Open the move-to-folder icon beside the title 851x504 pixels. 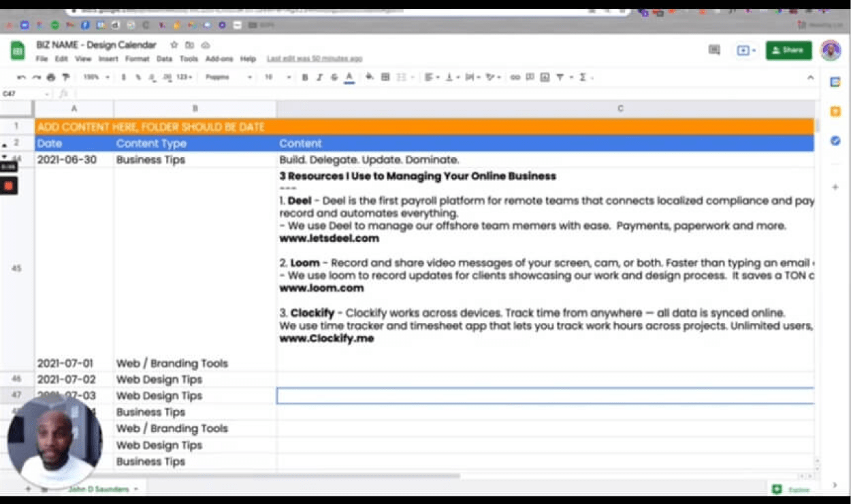pyautogui.click(x=190, y=45)
